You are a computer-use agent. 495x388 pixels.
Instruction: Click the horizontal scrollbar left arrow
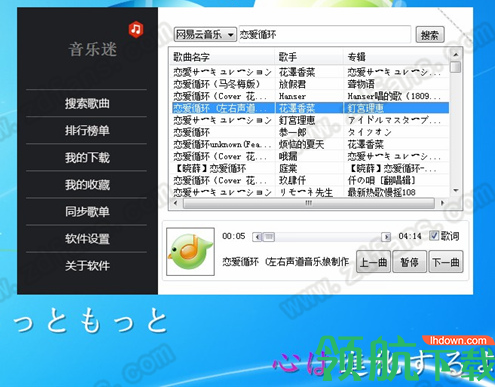(176, 203)
